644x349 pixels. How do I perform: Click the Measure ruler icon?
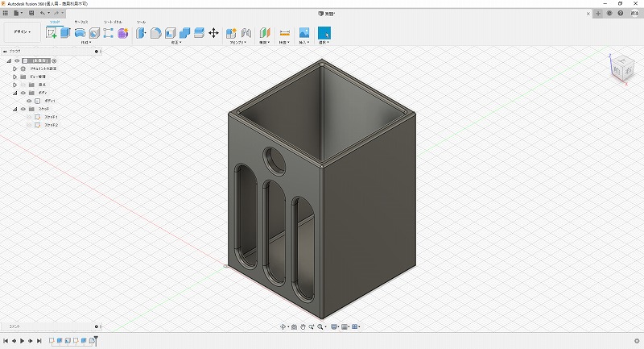click(x=284, y=33)
